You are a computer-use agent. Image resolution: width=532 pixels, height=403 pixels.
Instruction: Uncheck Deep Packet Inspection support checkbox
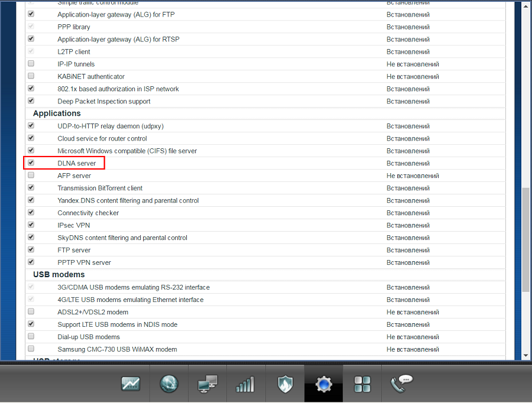point(31,100)
